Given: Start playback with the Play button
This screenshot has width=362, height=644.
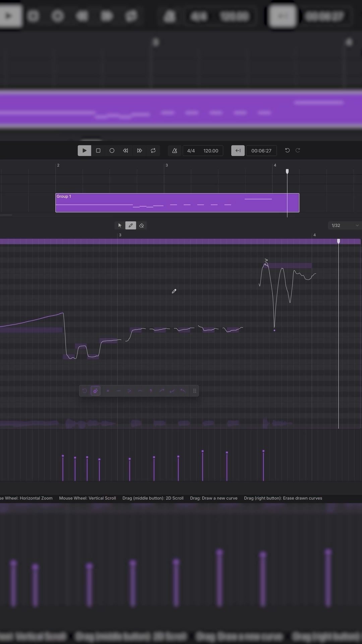Looking at the screenshot, I should tap(84, 151).
